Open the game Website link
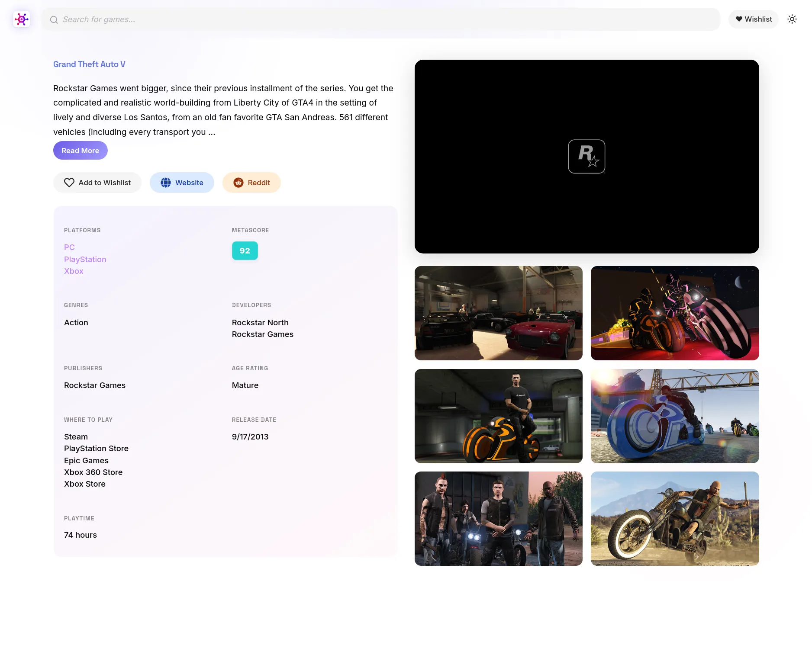 click(x=182, y=183)
